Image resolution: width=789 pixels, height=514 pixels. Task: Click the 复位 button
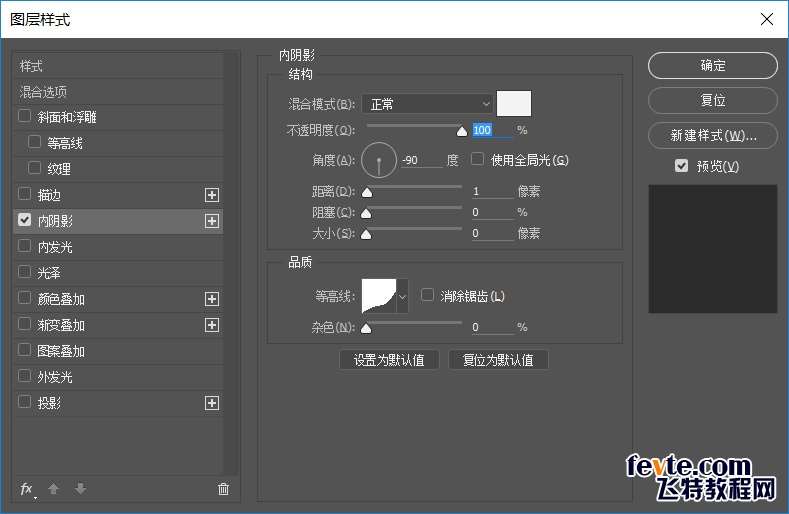[713, 100]
